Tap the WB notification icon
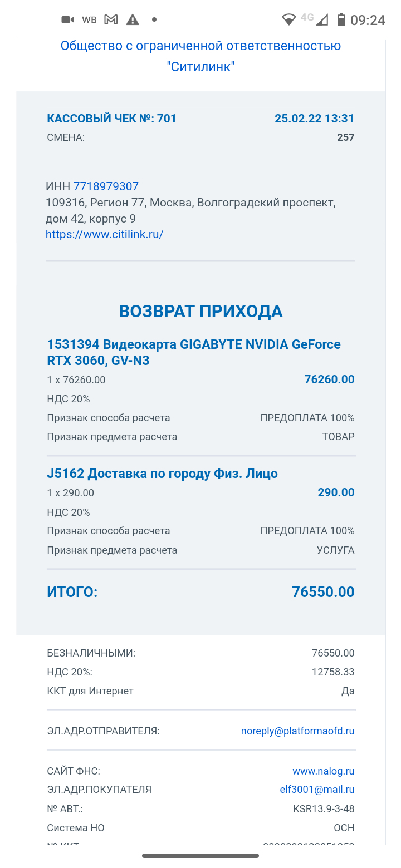The height and width of the screenshot is (868, 401). (x=89, y=20)
